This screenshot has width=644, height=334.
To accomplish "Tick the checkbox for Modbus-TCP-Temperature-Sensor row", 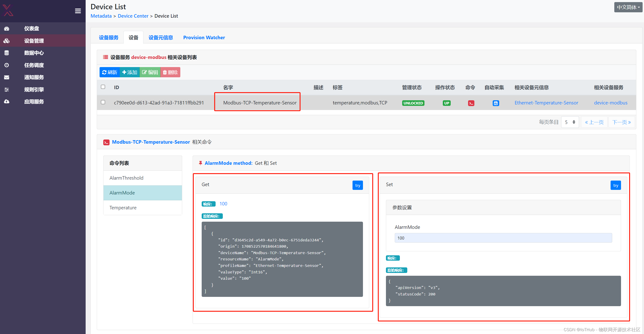I will (x=103, y=102).
